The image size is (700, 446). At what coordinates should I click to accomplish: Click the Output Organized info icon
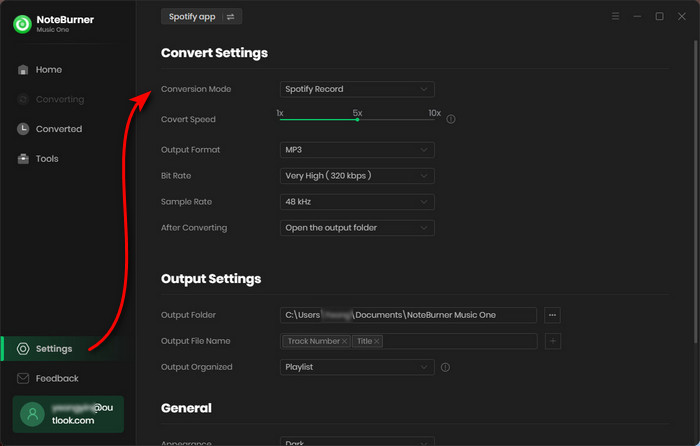pyautogui.click(x=445, y=367)
